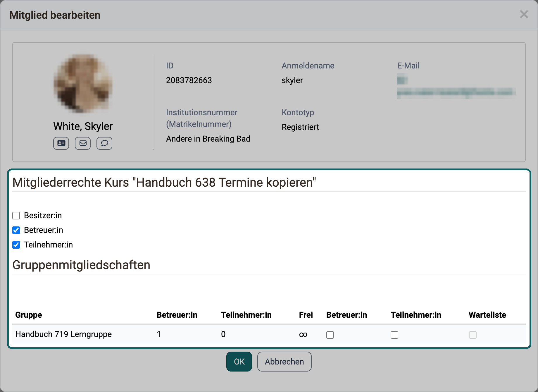Click the name White, Skyler

pos(83,126)
